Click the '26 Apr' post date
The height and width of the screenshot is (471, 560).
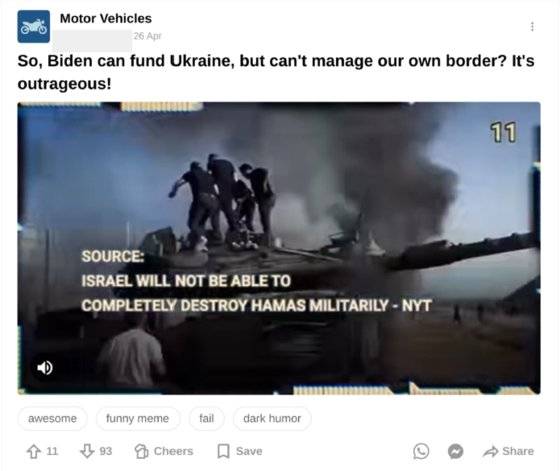pos(148,36)
